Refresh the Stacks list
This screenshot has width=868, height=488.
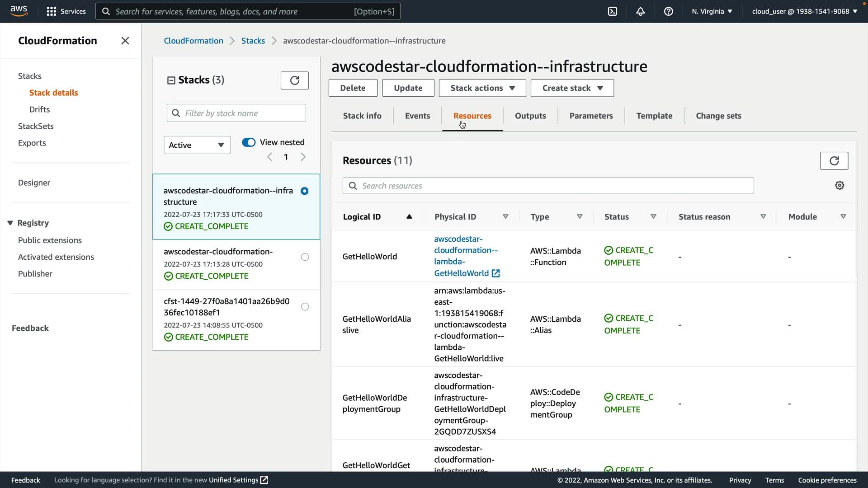pos(294,80)
